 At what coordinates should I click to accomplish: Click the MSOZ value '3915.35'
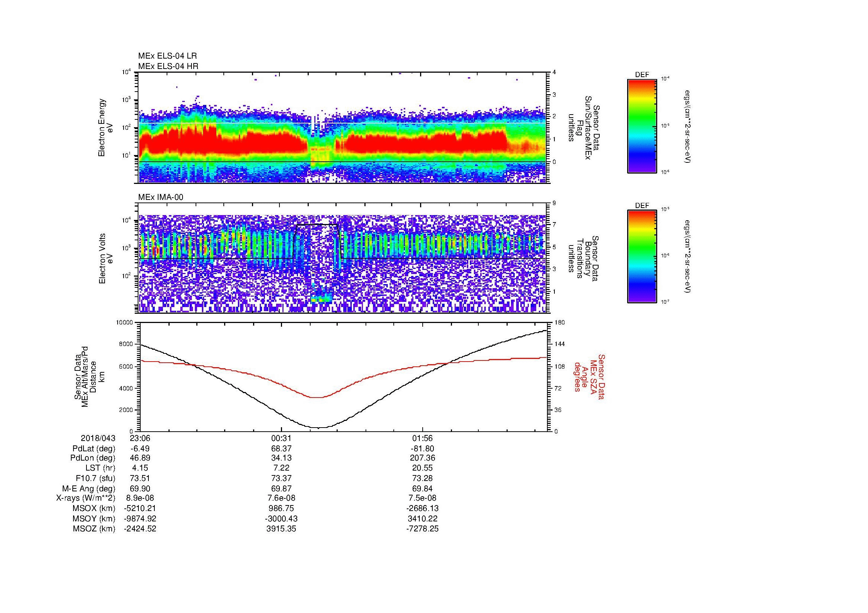(281, 529)
